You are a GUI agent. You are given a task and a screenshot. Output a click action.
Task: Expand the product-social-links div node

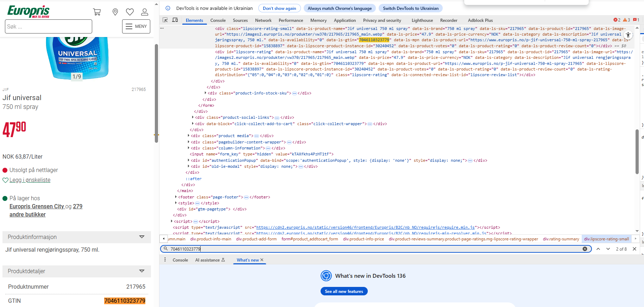[x=193, y=117]
